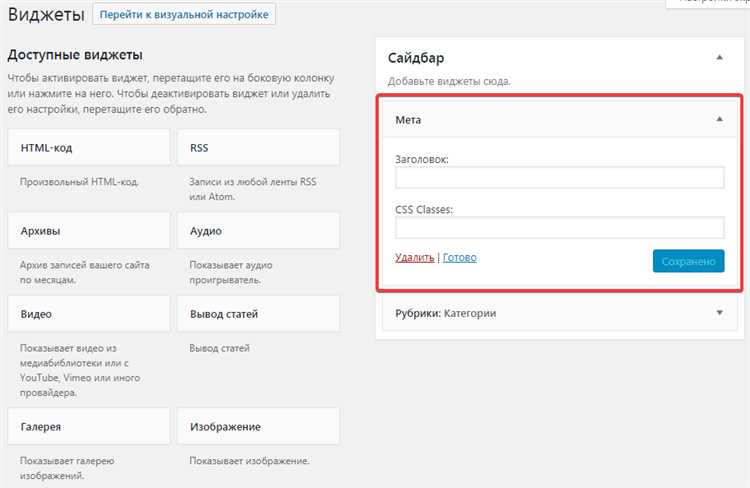The width and height of the screenshot is (750, 488).
Task: Focus the Заголовок input field
Action: pyautogui.click(x=560, y=177)
